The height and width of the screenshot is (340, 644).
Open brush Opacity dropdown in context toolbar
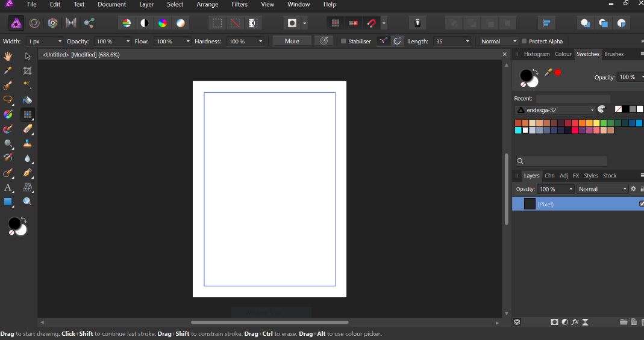128,42
